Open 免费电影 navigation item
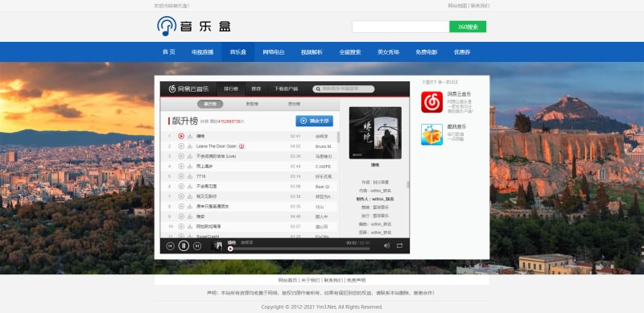 point(427,52)
